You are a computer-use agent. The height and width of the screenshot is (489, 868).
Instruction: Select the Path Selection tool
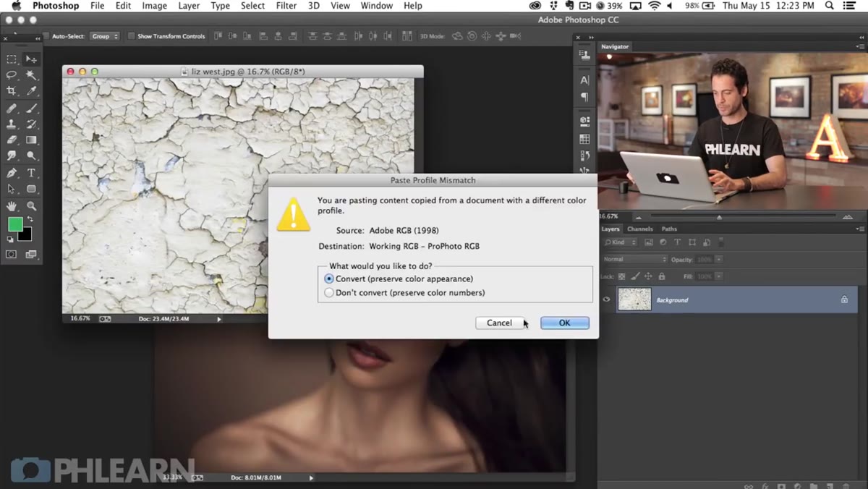(12, 190)
